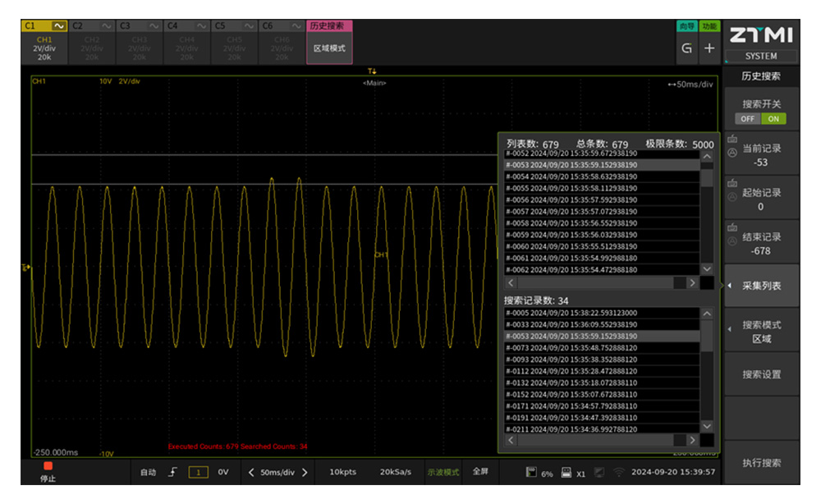Select the greyed C2 channel tab
Screen dimensions: 821x504
92,43
